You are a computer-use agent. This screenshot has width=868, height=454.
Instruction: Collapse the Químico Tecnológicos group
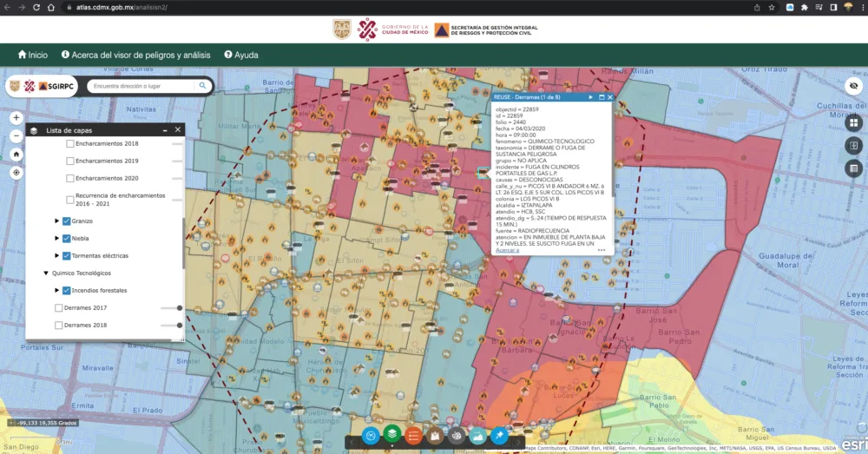(46, 273)
